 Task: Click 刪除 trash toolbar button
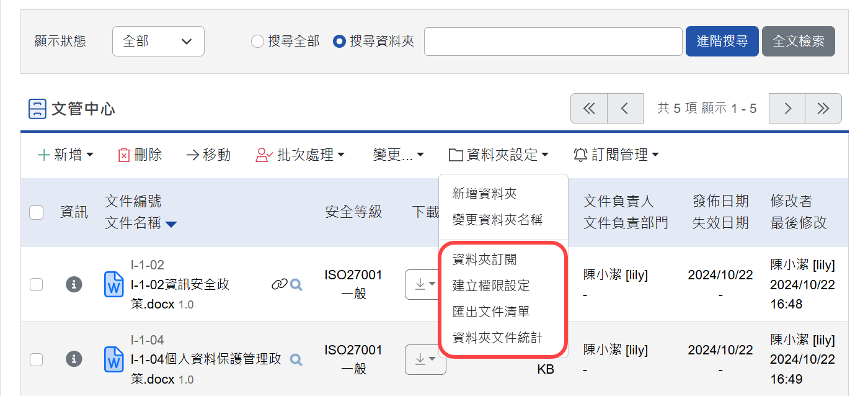pos(139,155)
